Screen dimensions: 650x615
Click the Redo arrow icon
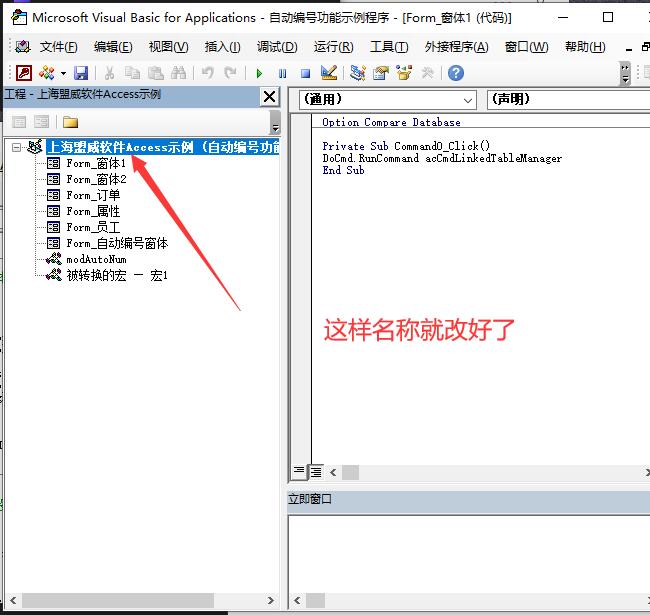(230, 73)
